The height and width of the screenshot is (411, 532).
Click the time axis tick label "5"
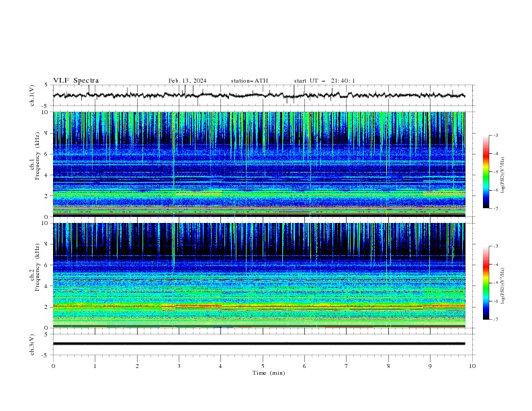tap(263, 366)
